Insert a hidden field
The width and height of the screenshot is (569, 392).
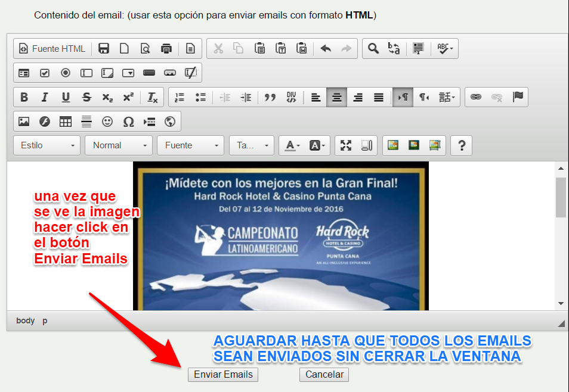click(191, 73)
